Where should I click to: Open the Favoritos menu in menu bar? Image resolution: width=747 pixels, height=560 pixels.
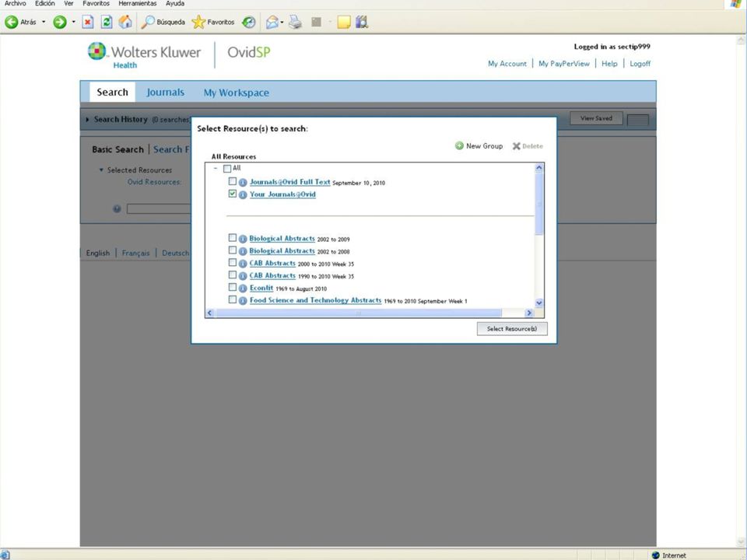[x=96, y=3]
